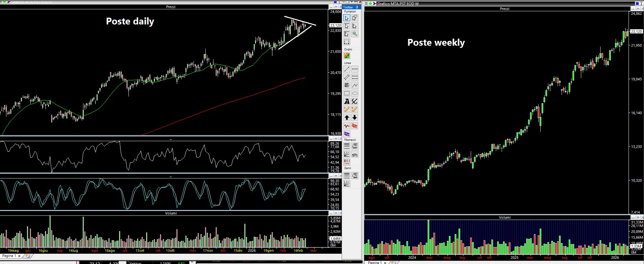Close Pagina 1 tab in weekly chart

click(x=385, y=263)
